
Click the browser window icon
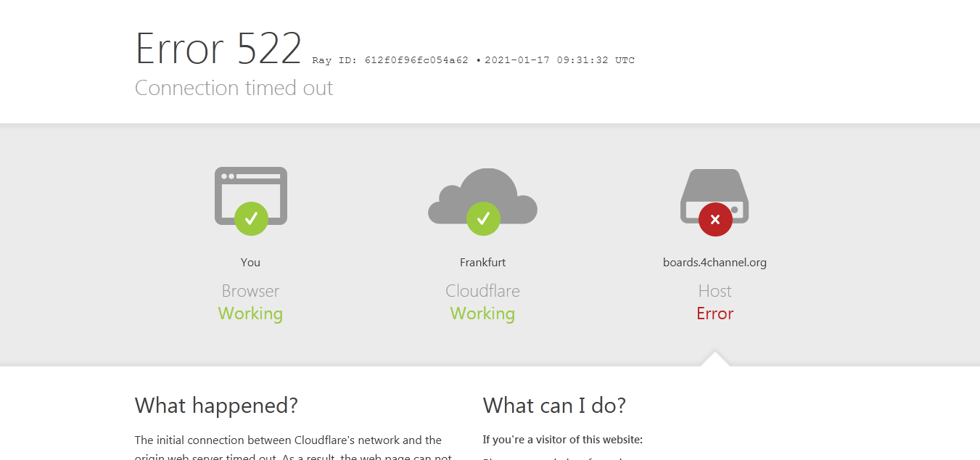[x=251, y=195]
